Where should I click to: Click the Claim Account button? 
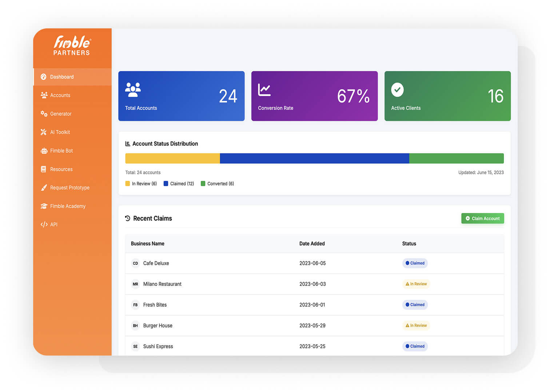coord(483,218)
